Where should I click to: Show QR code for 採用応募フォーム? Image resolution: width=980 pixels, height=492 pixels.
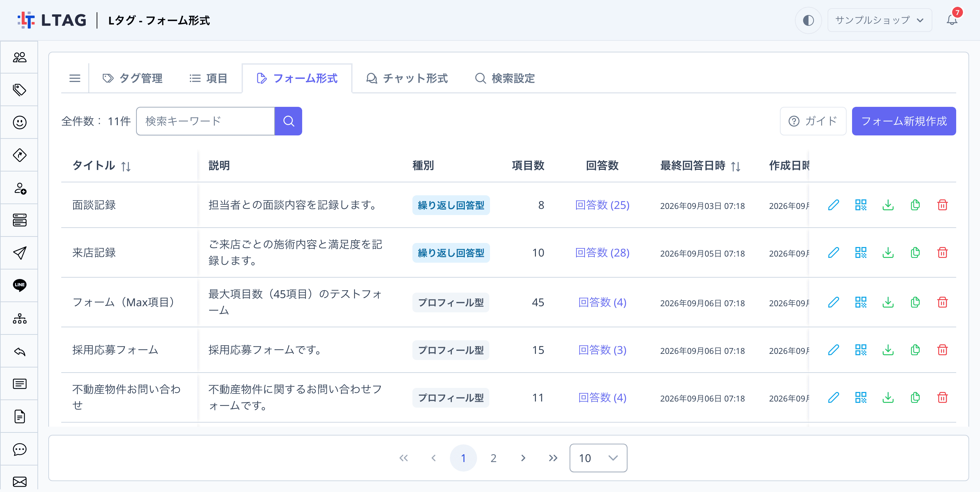coord(861,350)
